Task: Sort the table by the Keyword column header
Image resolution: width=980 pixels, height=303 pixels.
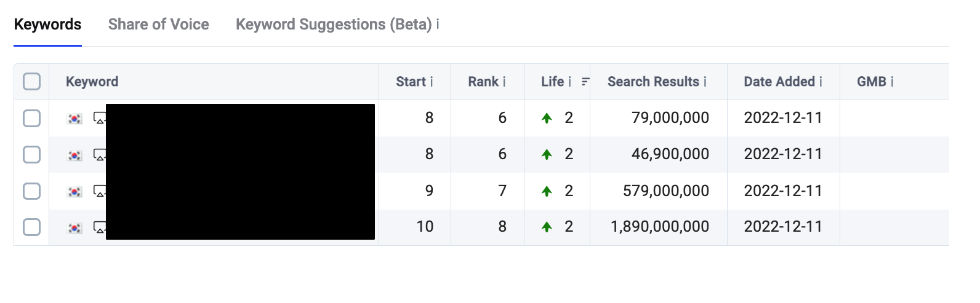Action: [92, 82]
